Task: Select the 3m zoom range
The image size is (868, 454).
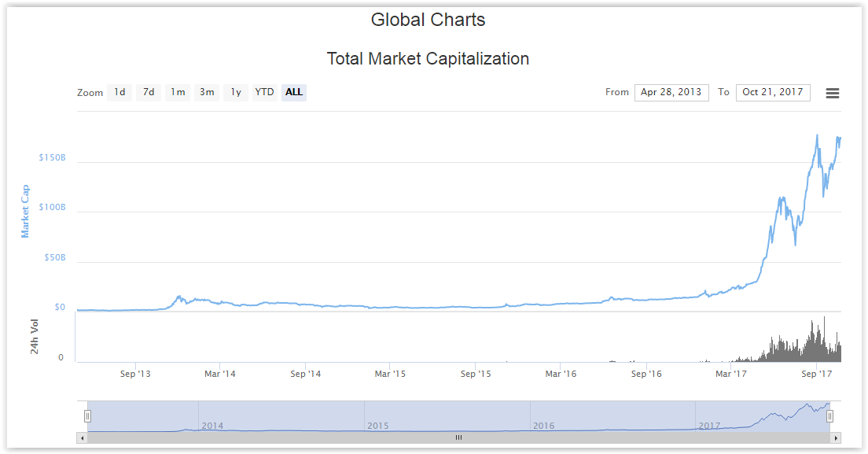Action: [x=207, y=92]
